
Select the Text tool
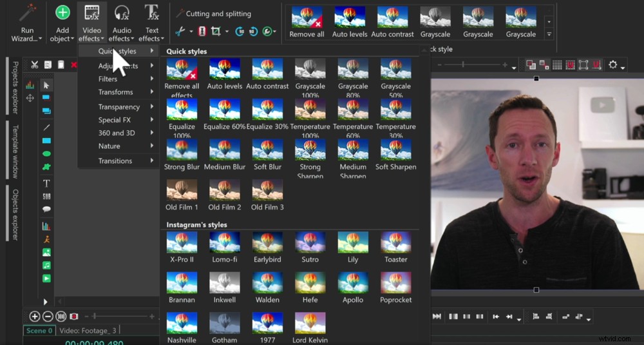click(x=46, y=183)
